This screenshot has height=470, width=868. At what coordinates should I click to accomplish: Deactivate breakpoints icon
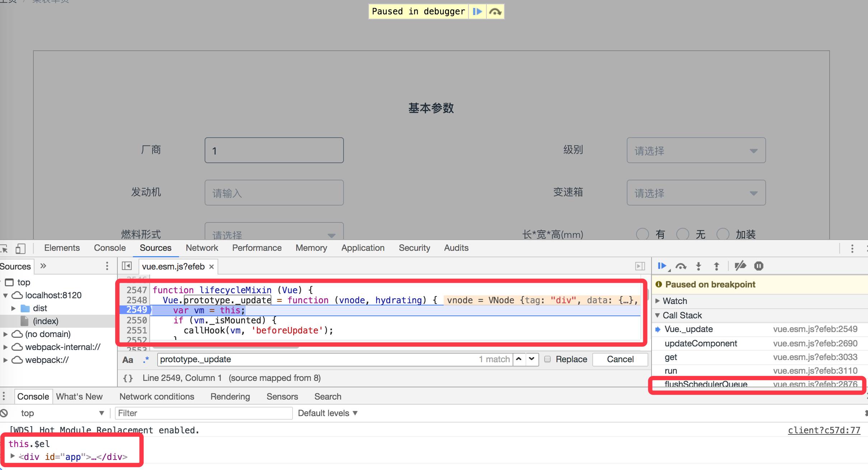click(740, 266)
